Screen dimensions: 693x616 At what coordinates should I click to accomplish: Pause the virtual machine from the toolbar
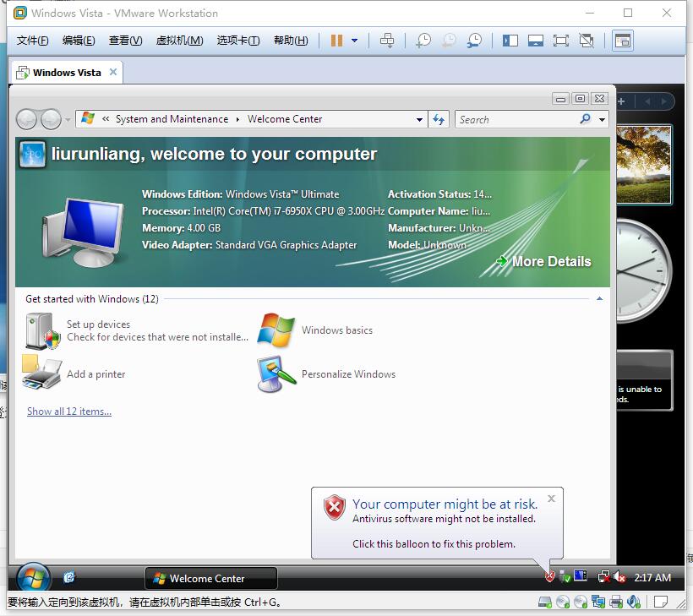(336, 41)
